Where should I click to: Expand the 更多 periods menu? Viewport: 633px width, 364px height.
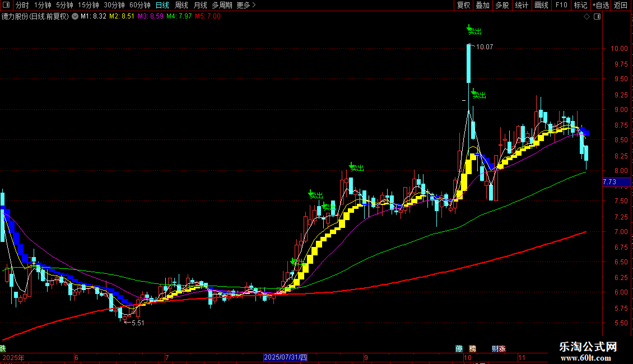[246, 5]
